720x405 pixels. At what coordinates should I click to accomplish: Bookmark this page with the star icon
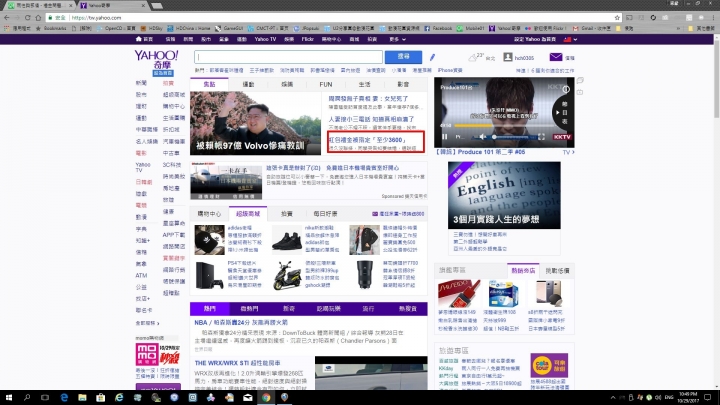point(617,17)
